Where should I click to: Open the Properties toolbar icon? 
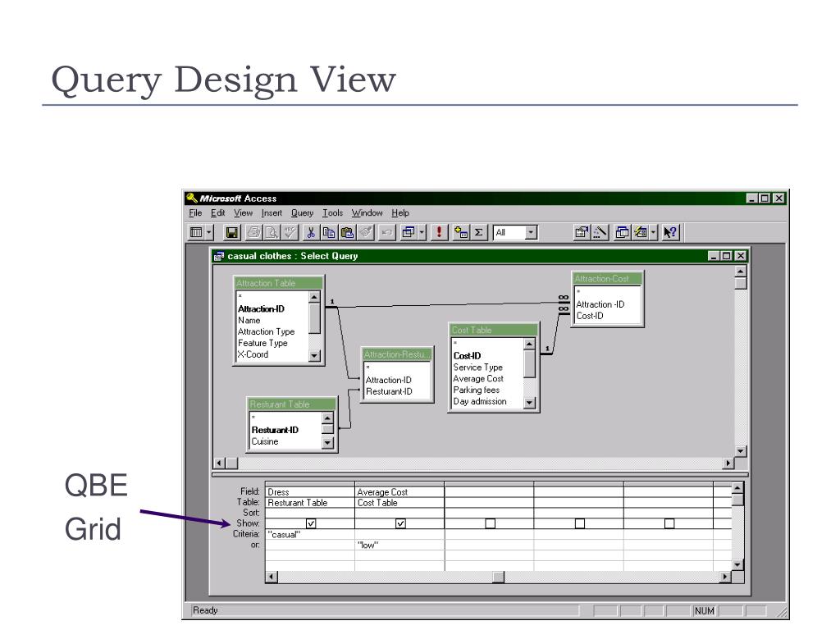tap(582, 232)
